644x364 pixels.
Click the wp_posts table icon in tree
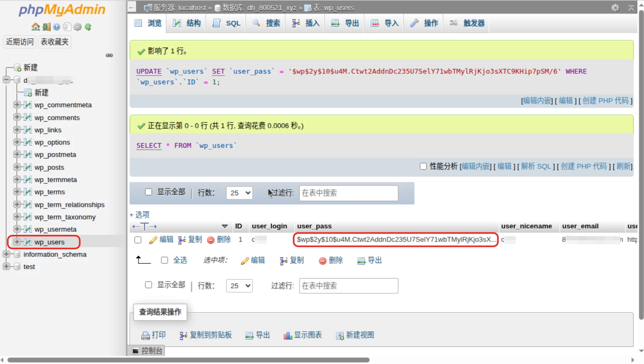tap(28, 167)
